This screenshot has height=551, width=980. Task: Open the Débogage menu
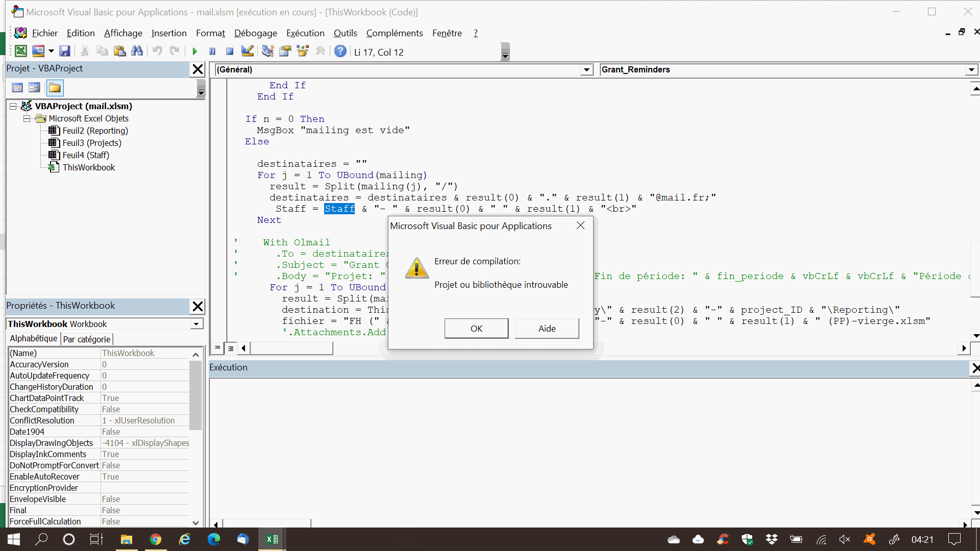click(x=255, y=33)
